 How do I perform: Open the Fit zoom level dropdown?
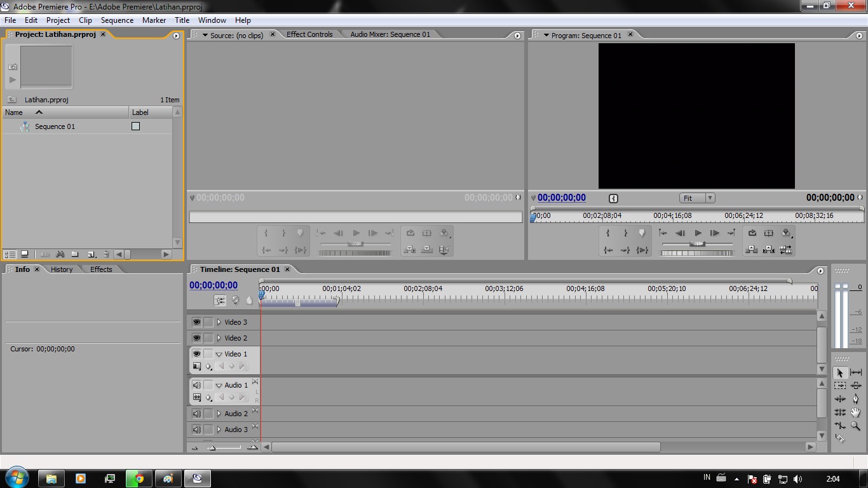697,198
